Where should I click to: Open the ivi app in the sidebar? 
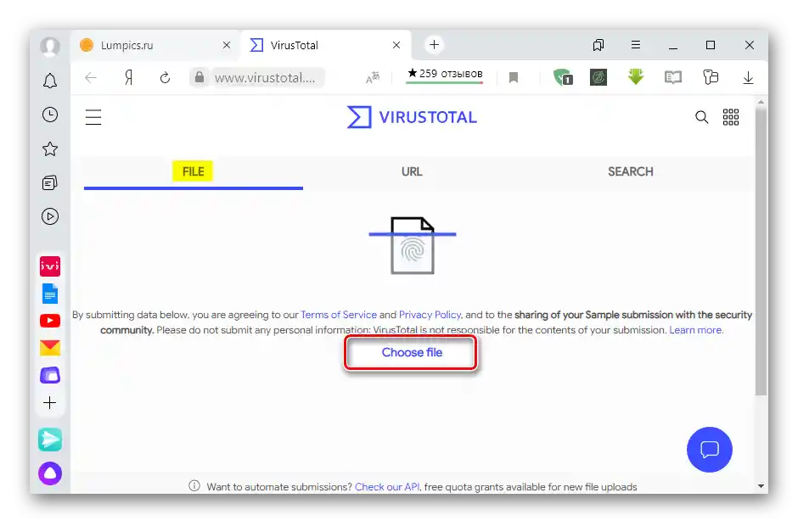[x=50, y=266]
